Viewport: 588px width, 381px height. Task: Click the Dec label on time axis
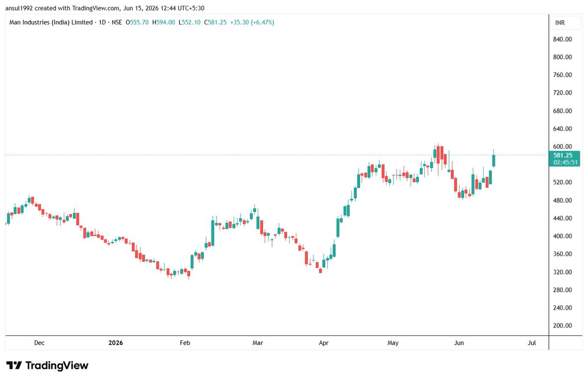40,343
